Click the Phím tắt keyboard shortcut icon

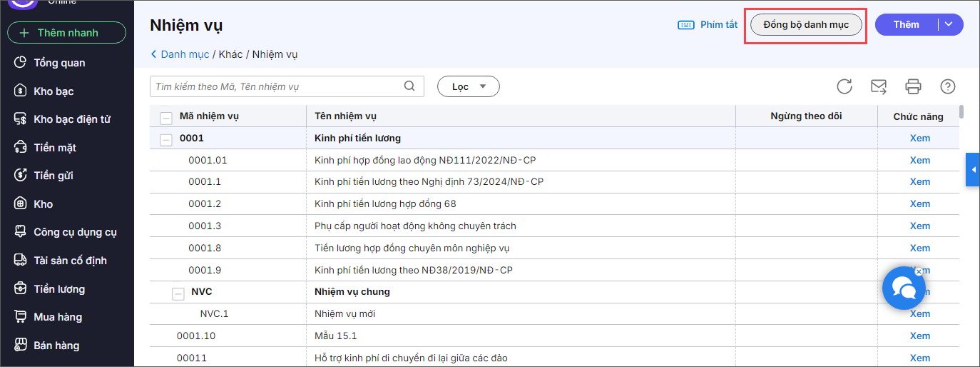point(685,25)
